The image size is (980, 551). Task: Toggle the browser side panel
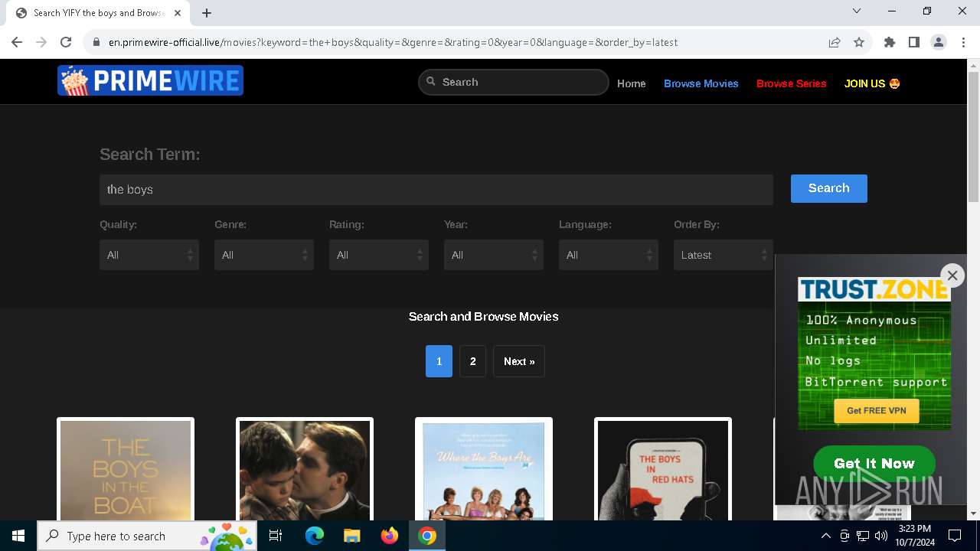tap(914, 42)
